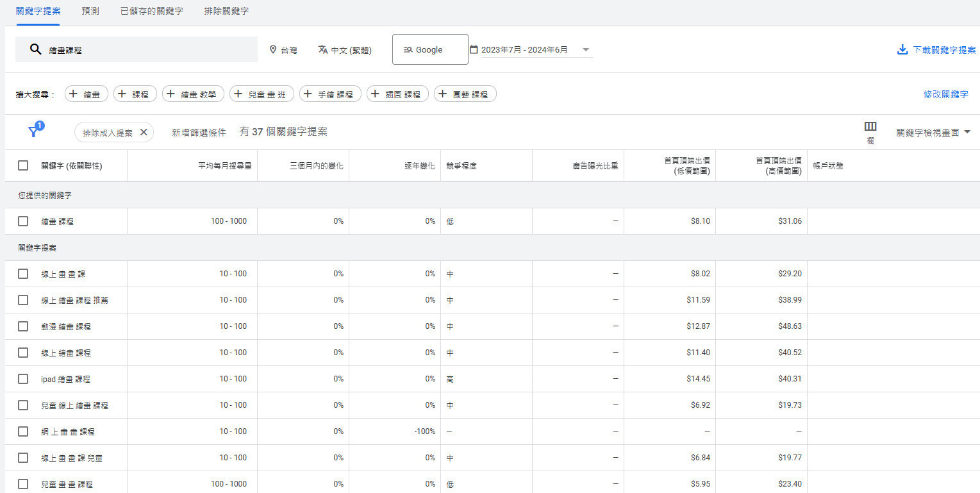Add 繪畫 教學 to broaden search
This screenshot has height=493, width=980.
193,94
